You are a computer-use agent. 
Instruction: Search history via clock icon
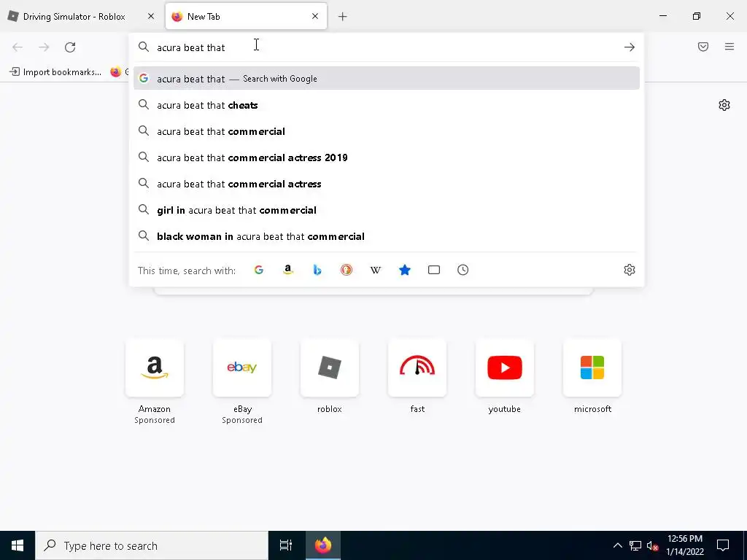point(463,270)
